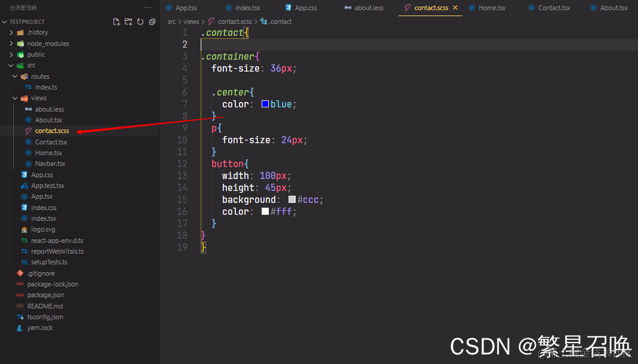
Task: Collapse the routes folder
Action: click(x=15, y=76)
